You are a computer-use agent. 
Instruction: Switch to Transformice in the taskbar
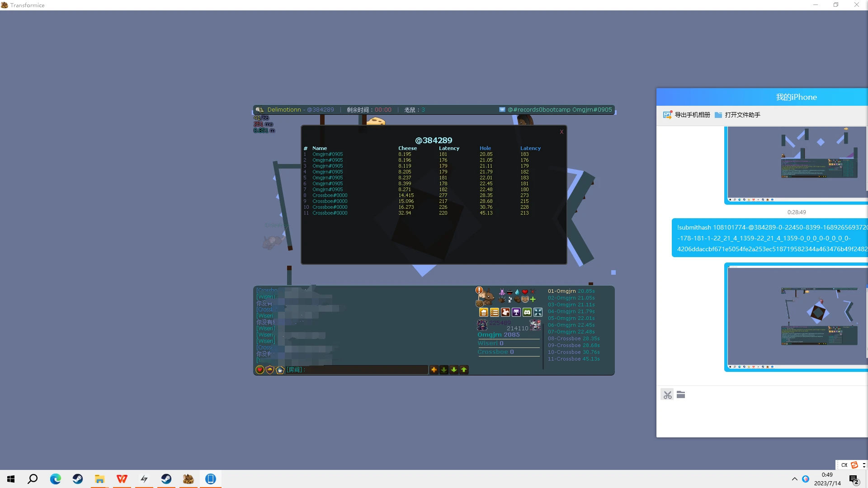click(x=189, y=479)
